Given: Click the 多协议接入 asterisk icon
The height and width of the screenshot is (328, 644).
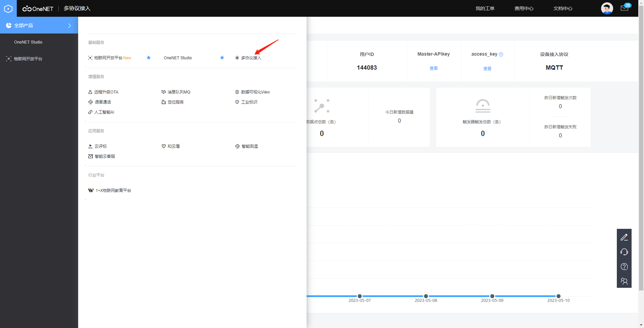Looking at the screenshot, I should coord(237,58).
